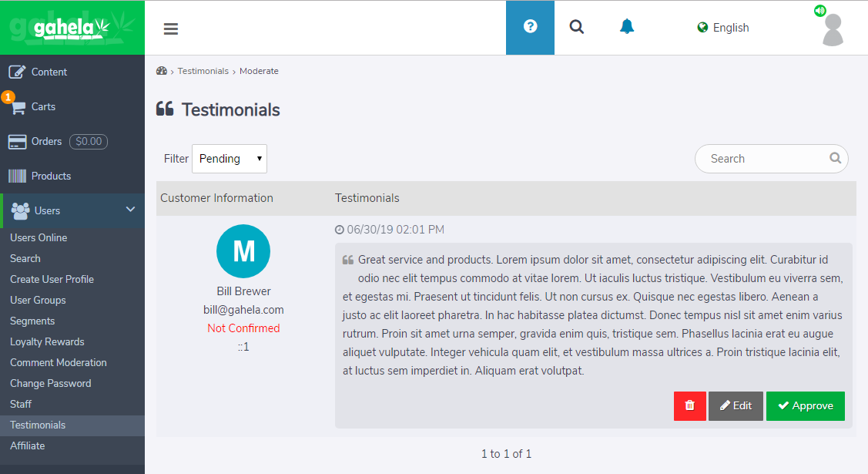
Task: Open the help question mark icon
Action: point(530,27)
